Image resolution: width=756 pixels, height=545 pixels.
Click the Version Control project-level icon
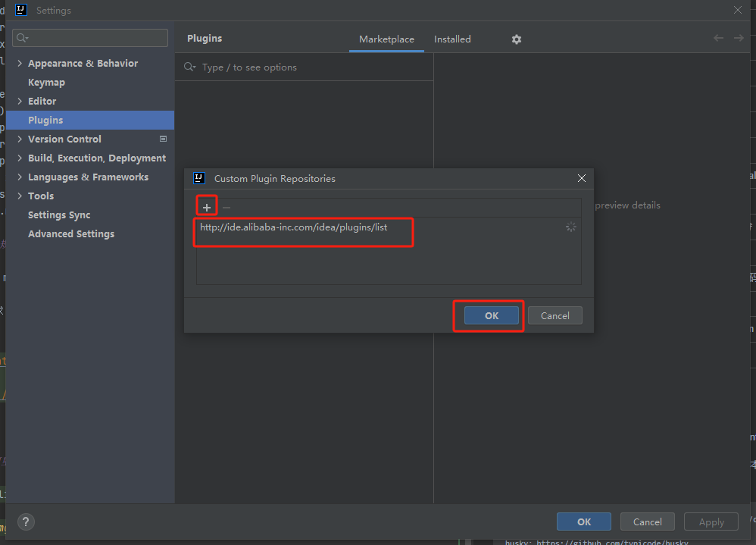pos(163,139)
